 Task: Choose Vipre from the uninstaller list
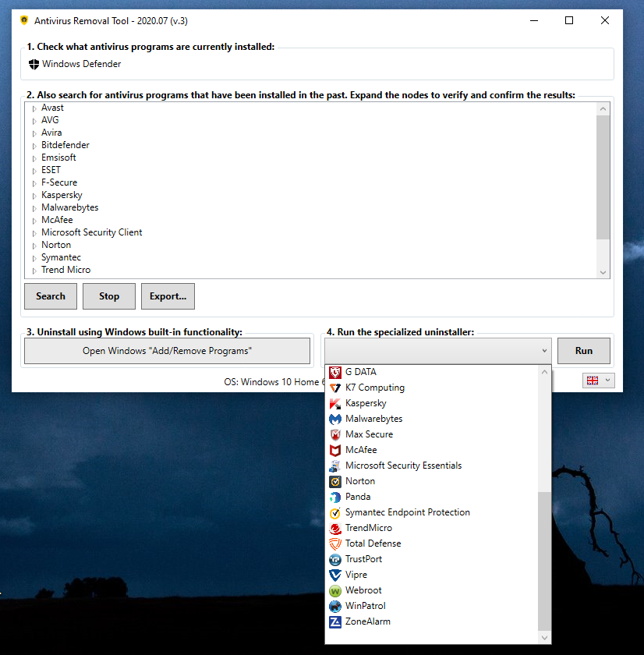click(x=433, y=575)
